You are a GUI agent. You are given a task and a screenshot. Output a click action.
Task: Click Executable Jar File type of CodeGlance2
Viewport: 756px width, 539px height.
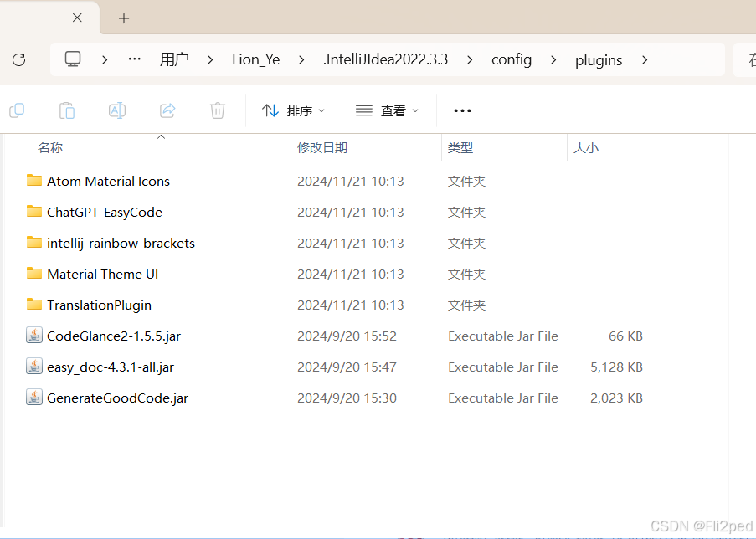click(503, 336)
